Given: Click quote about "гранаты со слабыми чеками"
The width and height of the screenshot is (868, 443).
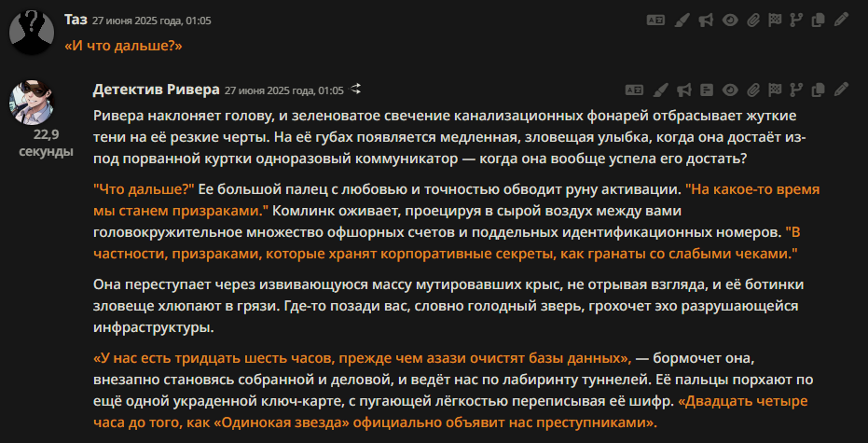Looking at the screenshot, I should point(447,243).
